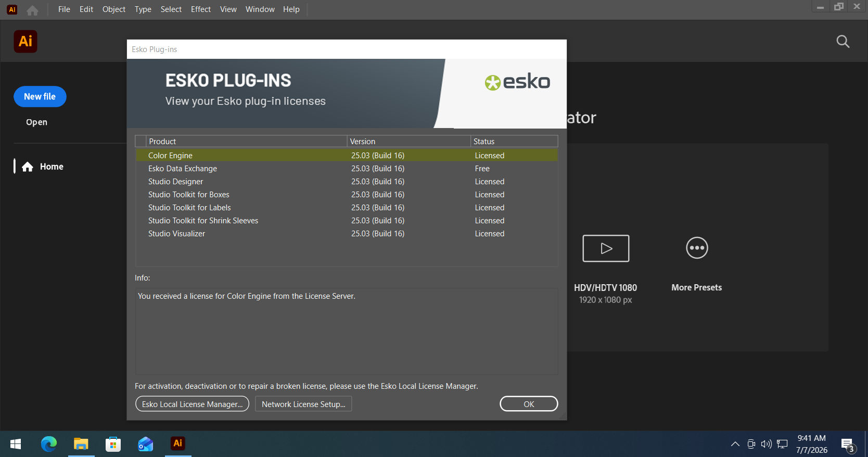Click the esko logo in dialog
Image resolution: width=868 pixels, height=457 pixels.
(x=517, y=82)
